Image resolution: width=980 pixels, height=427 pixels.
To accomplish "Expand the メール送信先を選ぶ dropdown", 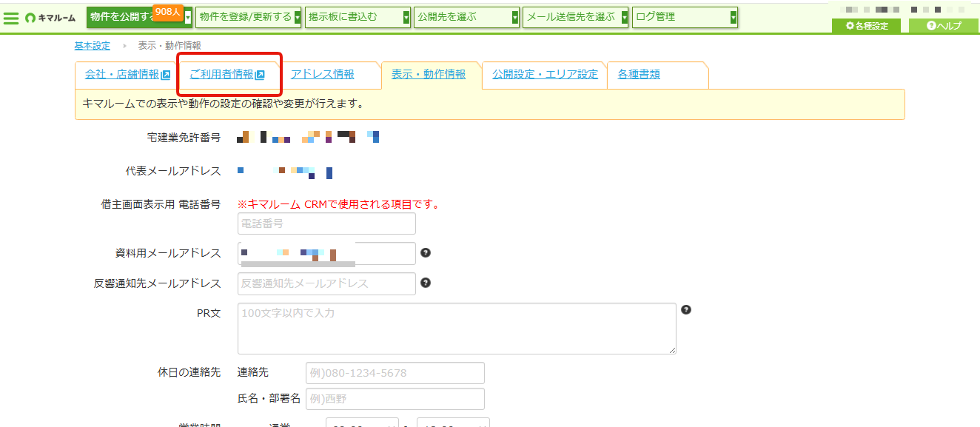I will click(625, 17).
